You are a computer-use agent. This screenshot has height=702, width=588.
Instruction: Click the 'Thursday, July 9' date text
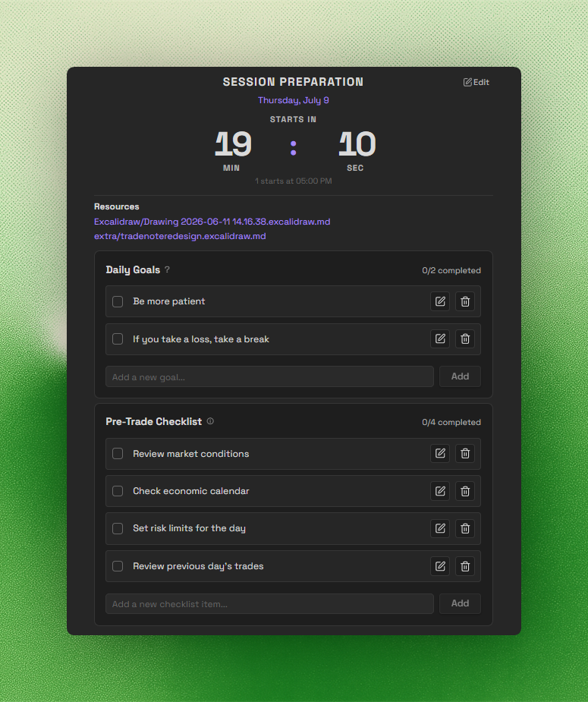[x=294, y=100]
